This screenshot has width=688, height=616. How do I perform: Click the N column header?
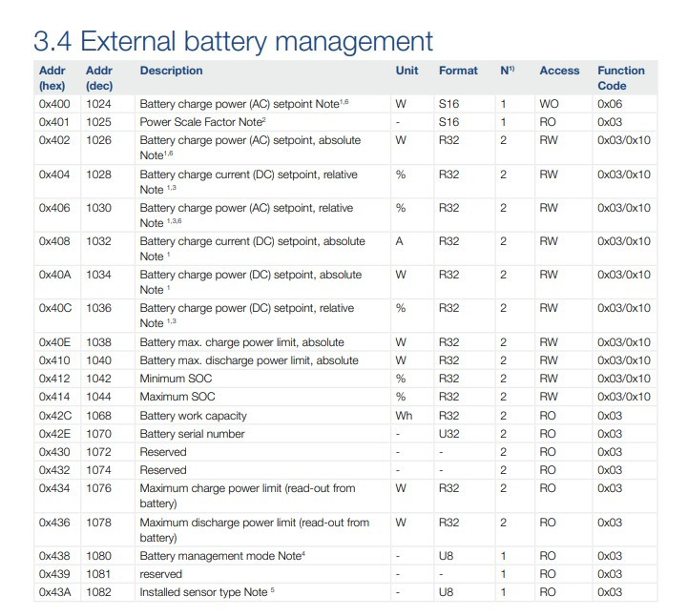click(x=508, y=71)
